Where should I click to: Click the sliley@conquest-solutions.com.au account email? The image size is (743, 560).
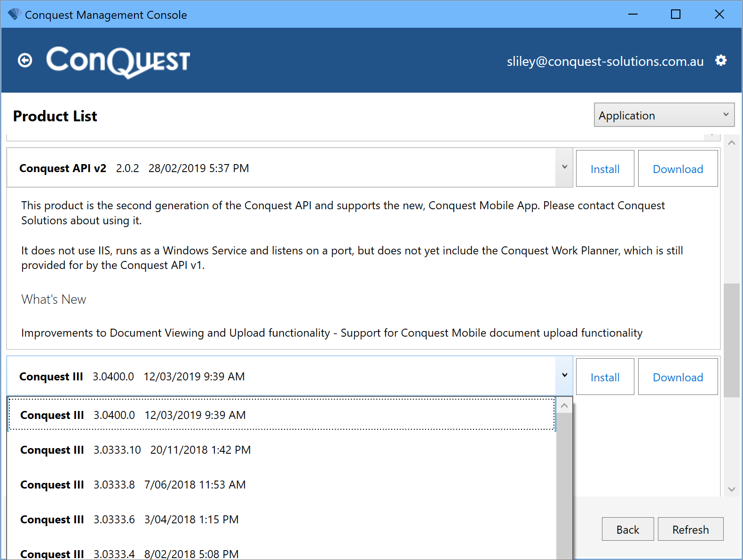(x=605, y=62)
